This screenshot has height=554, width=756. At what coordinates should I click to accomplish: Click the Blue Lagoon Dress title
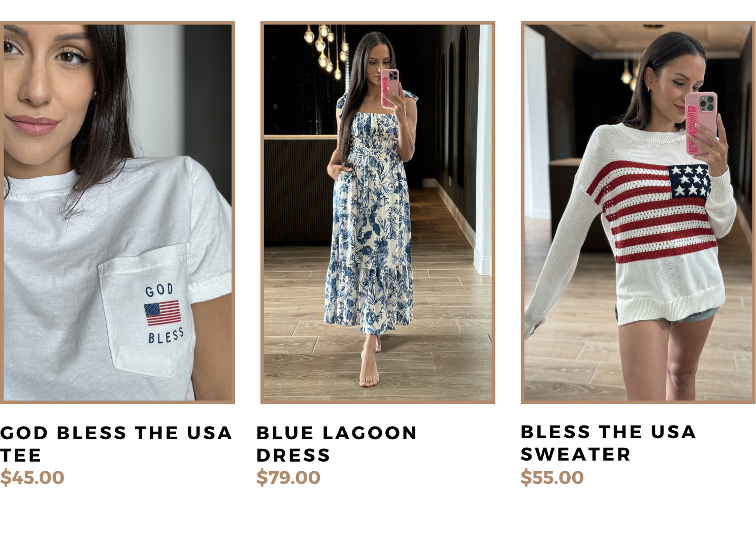point(337,444)
